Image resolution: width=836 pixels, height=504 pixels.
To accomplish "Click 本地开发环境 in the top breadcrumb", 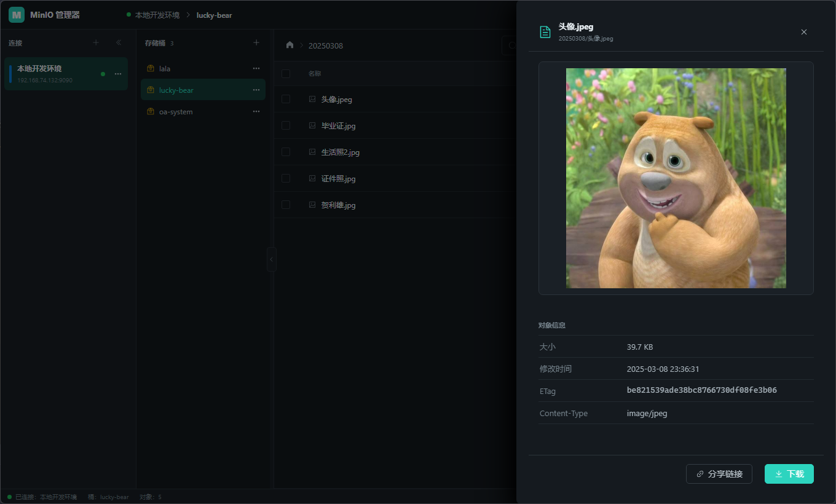I will coord(157,15).
